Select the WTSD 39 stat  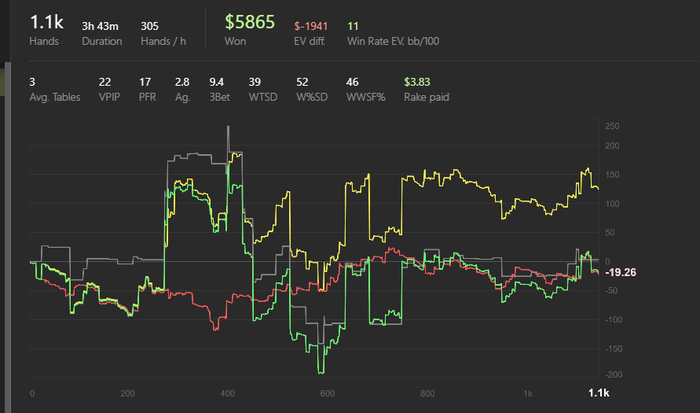(262, 89)
